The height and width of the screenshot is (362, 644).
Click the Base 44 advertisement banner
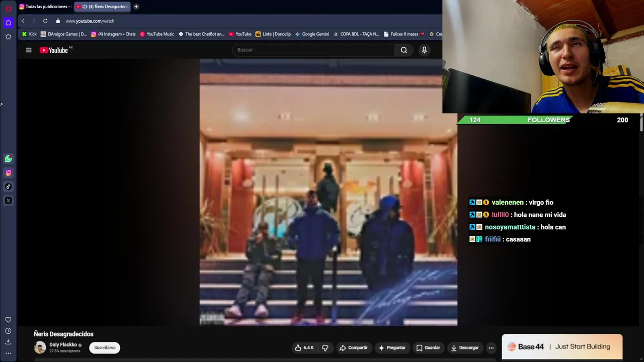tap(562, 347)
